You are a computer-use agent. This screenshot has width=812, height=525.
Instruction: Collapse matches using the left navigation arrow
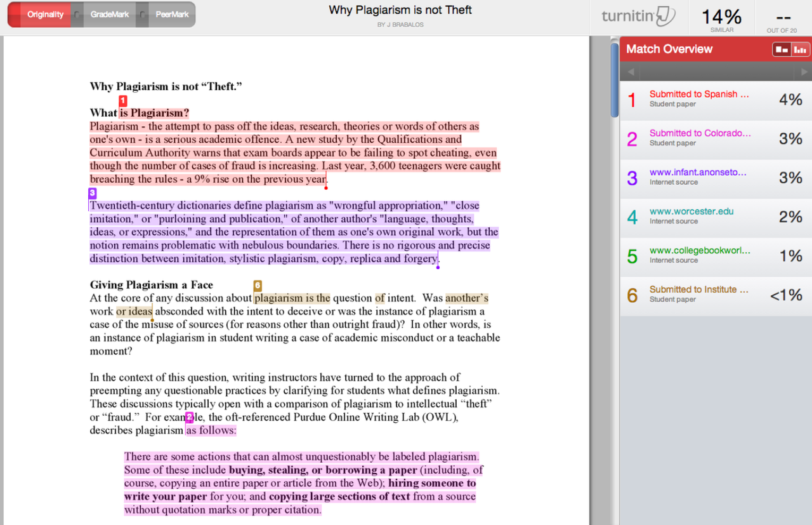630,71
